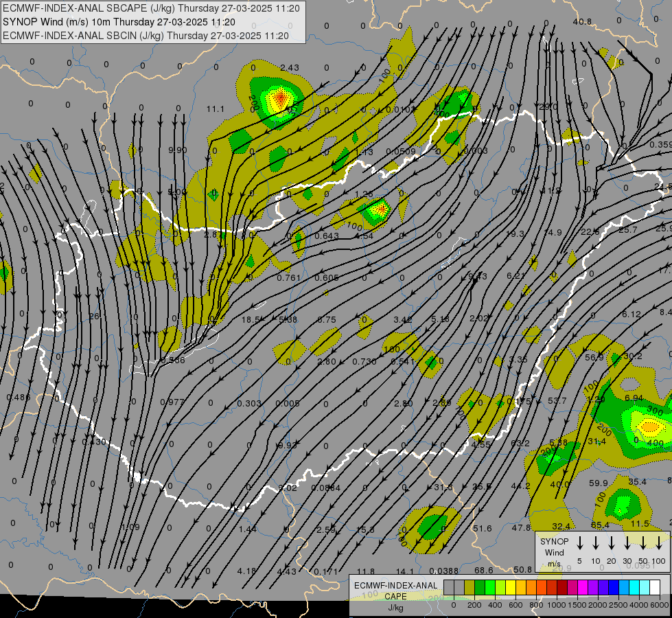
Task: Click the 'ECMWF-INDEX-ANAL' colorbar title
Action: coord(395,586)
